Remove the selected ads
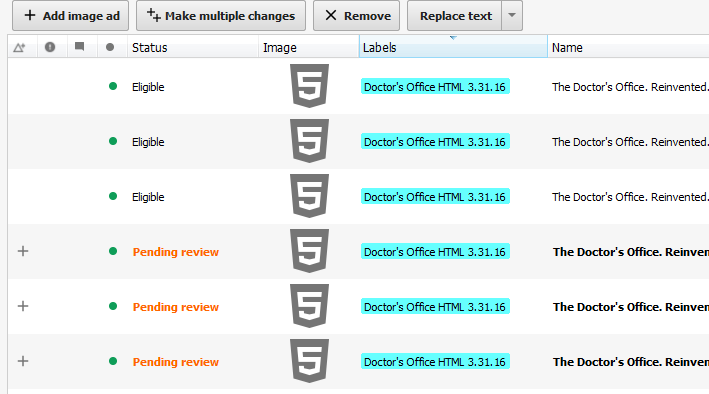This screenshot has height=394, width=709. pos(356,15)
